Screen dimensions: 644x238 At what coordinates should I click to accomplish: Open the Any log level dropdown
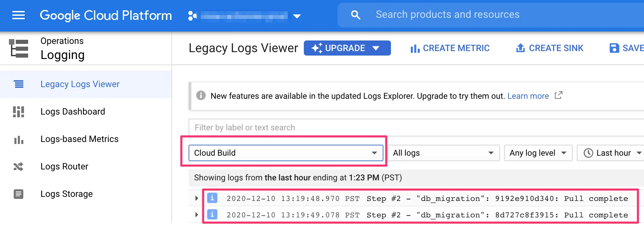click(x=538, y=153)
